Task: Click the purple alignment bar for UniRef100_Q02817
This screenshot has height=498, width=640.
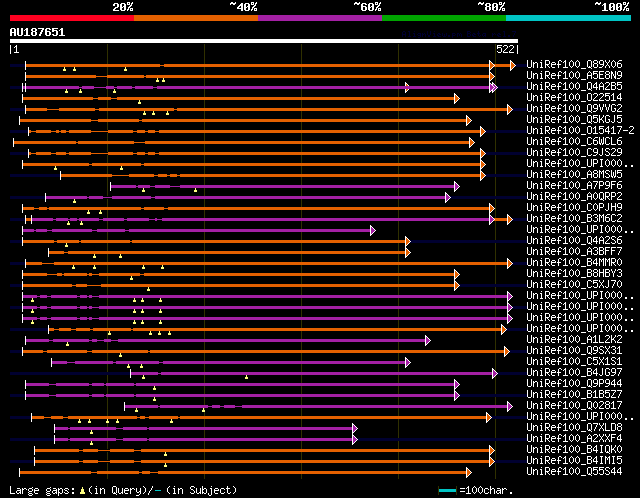Action: point(318,407)
